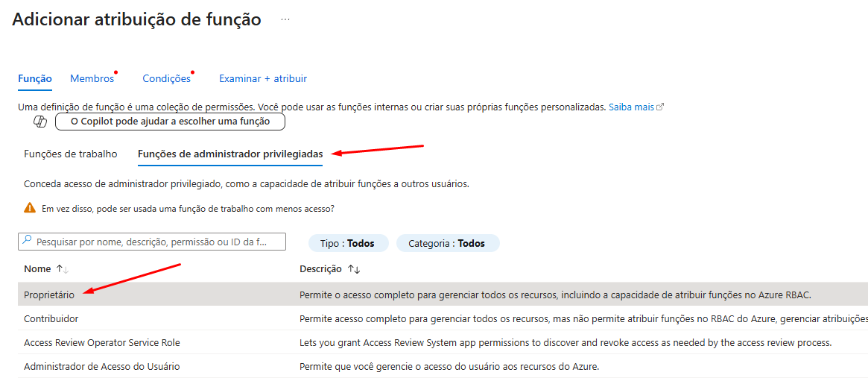The height and width of the screenshot is (384, 868).
Task: Open the Examinar + atribuir tab
Action: 263,78
